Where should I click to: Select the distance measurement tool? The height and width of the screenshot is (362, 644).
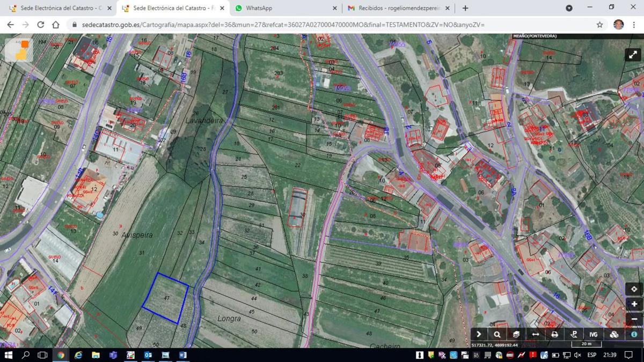(x=535, y=334)
